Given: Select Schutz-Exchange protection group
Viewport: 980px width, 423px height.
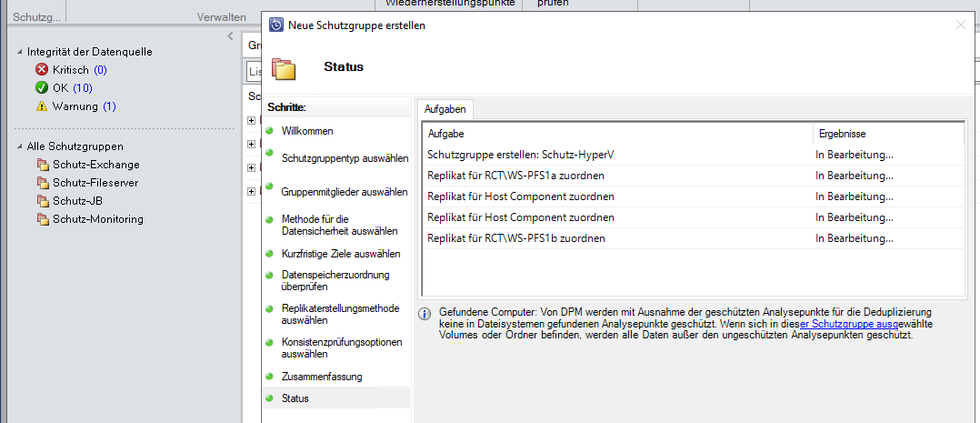Looking at the screenshot, I should 96,166.
